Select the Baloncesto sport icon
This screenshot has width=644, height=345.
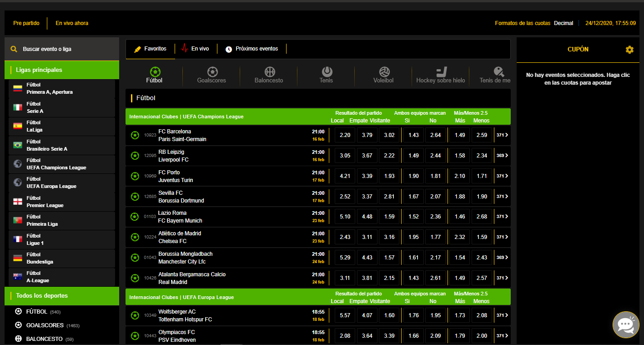pos(269,72)
